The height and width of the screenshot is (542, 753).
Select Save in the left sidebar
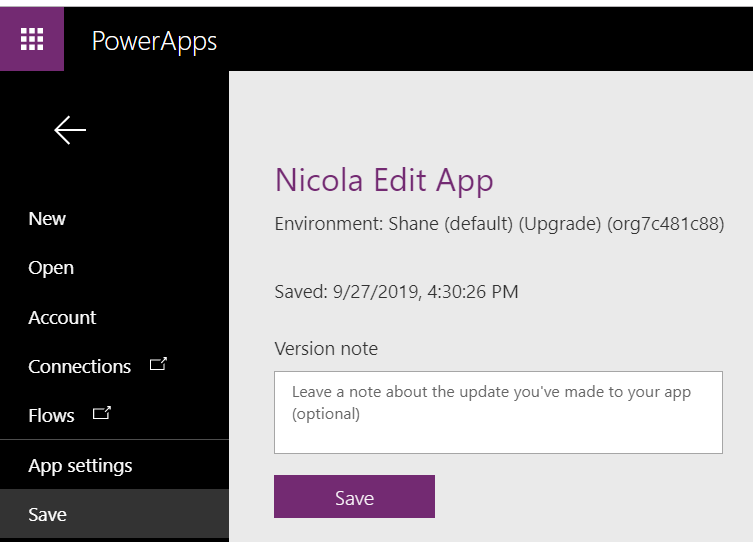pyautogui.click(x=114, y=514)
